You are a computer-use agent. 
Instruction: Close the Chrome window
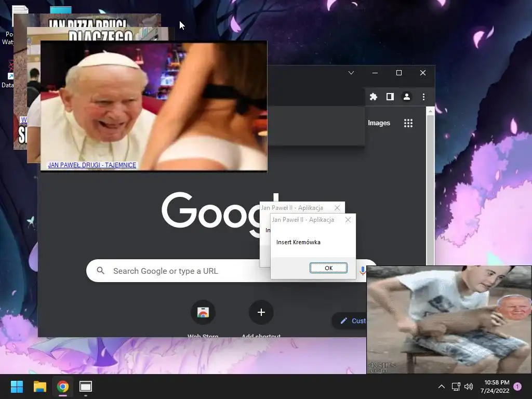[423, 73]
